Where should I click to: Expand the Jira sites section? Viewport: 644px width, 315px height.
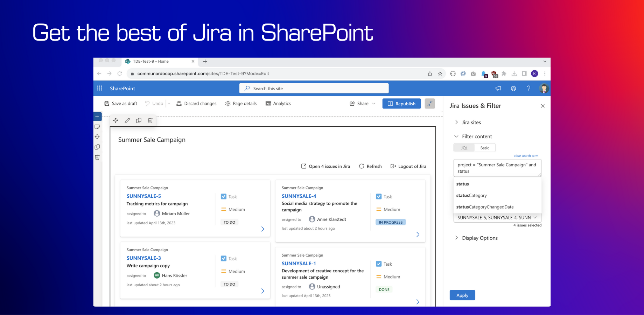click(468, 122)
